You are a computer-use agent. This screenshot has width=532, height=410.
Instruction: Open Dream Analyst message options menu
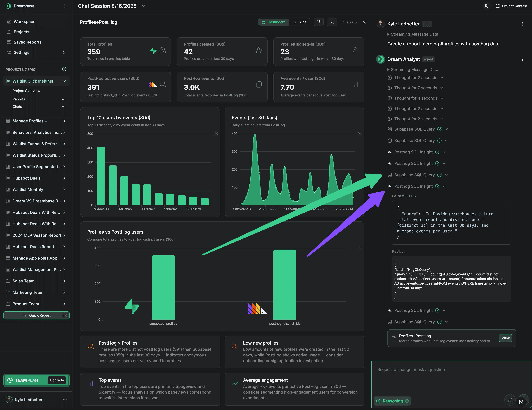(x=522, y=59)
